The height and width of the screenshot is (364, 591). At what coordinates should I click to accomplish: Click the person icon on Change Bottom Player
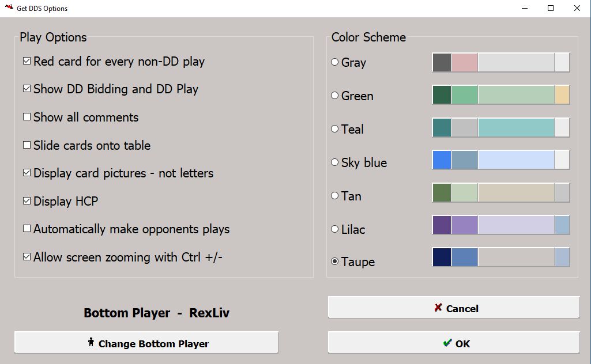(x=91, y=343)
